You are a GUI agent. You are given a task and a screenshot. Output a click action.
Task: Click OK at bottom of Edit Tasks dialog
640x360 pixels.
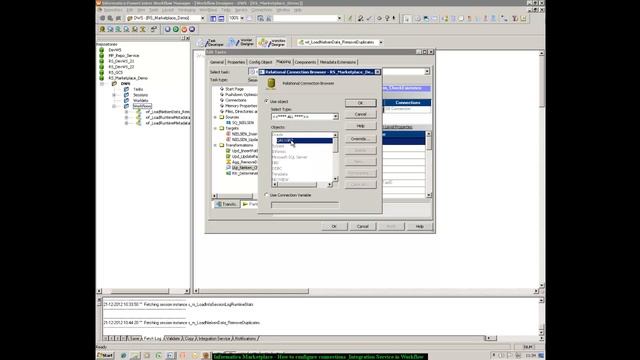pyautogui.click(x=334, y=227)
